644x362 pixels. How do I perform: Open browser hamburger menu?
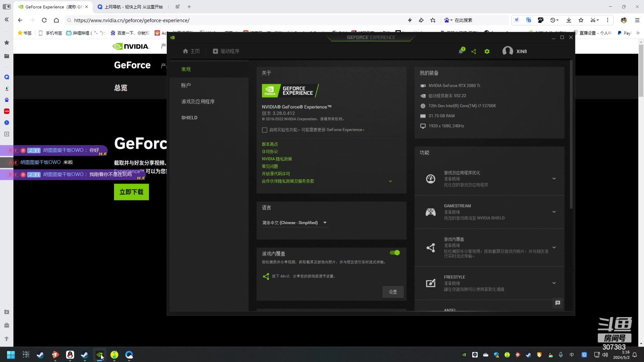tap(637, 20)
